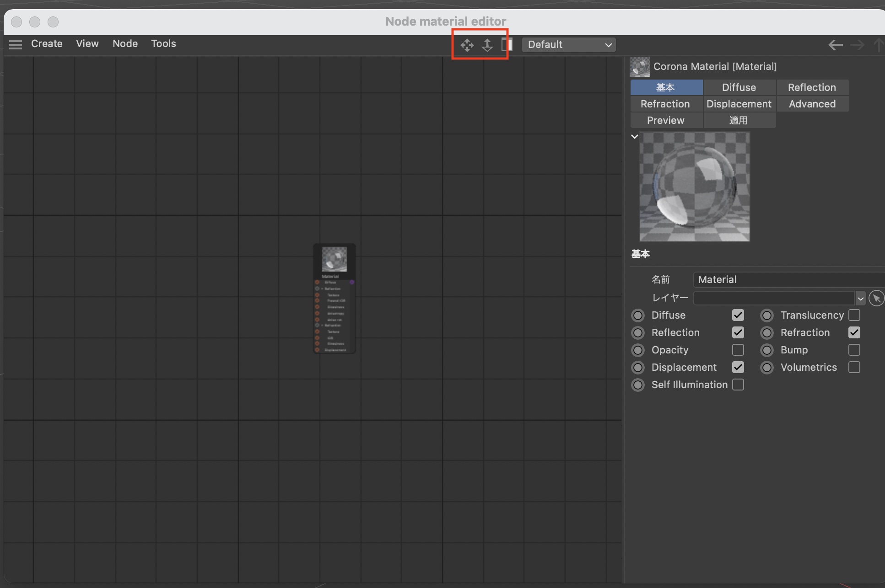Enable the Translucency checkbox
The width and height of the screenshot is (885, 588).
pyautogui.click(x=854, y=315)
